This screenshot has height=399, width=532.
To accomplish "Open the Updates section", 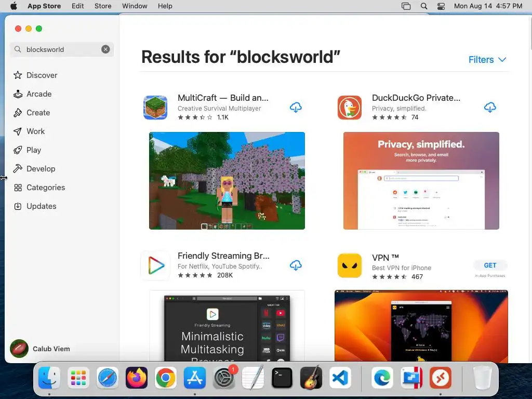I will click(x=35, y=206).
